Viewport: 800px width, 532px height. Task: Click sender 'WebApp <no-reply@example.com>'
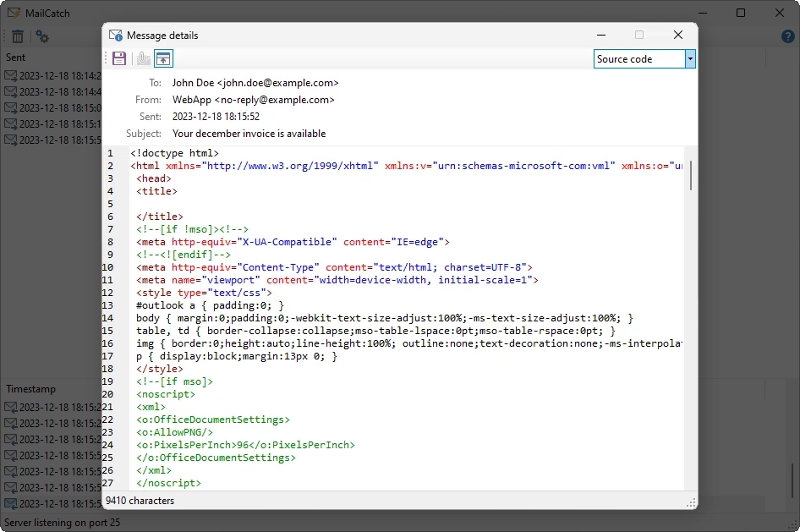(x=253, y=100)
